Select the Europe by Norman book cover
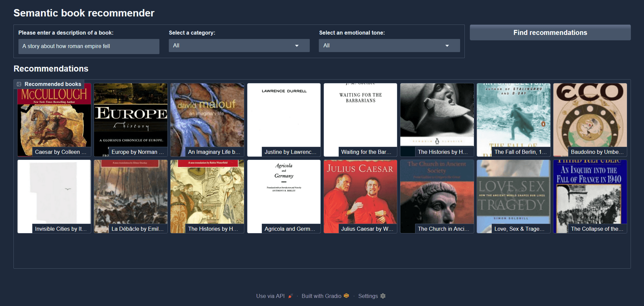This screenshot has height=306, width=644. click(131, 120)
